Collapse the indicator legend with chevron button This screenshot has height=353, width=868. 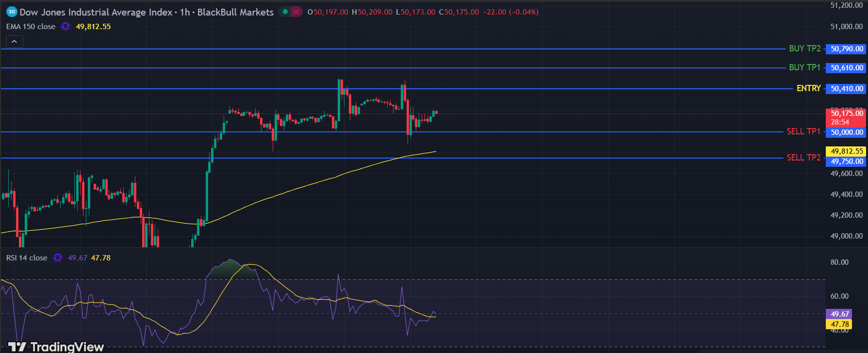14,42
